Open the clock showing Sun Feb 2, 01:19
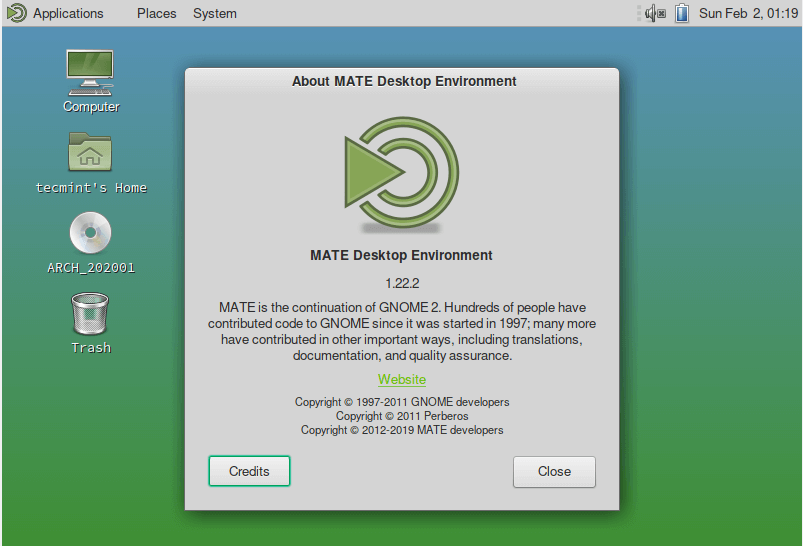The height and width of the screenshot is (546, 803). pyautogui.click(x=748, y=13)
